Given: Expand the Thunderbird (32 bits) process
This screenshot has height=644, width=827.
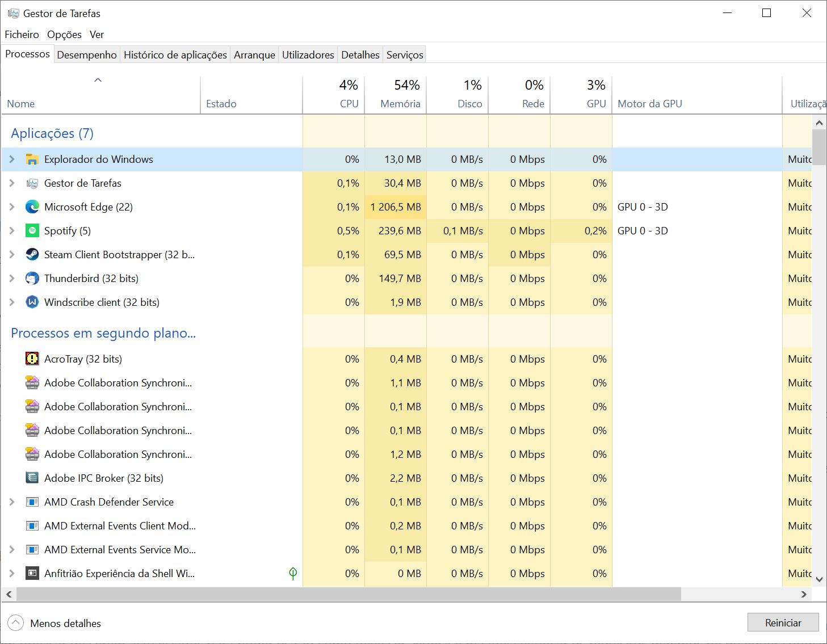Looking at the screenshot, I should pos(12,279).
